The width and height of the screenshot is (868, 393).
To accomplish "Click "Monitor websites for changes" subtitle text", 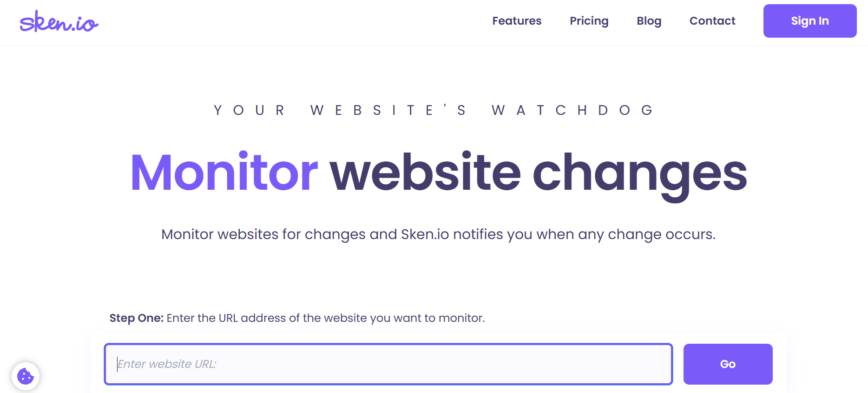I will pos(263,234).
